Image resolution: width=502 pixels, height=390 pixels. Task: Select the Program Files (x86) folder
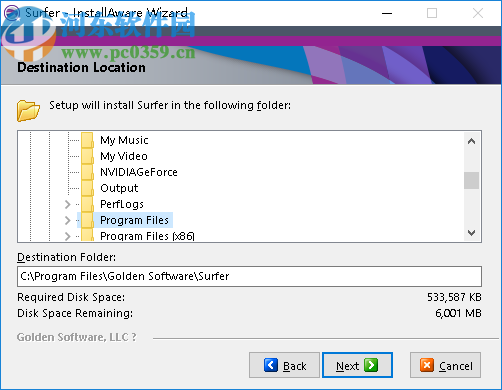(147, 236)
